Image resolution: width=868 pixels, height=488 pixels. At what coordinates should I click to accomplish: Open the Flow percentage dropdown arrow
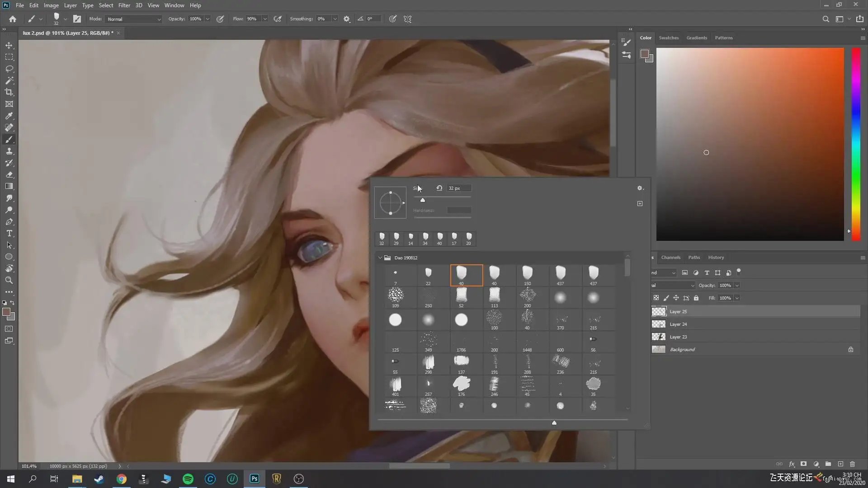265,19
